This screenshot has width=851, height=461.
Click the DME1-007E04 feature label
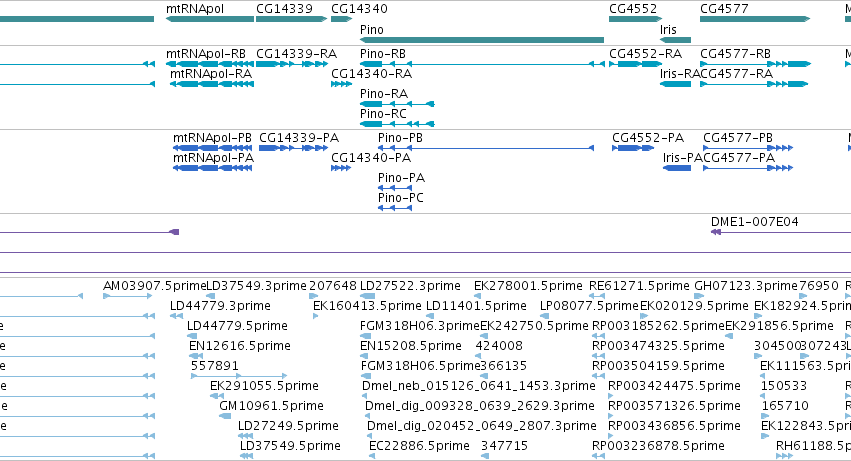click(754, 222)
